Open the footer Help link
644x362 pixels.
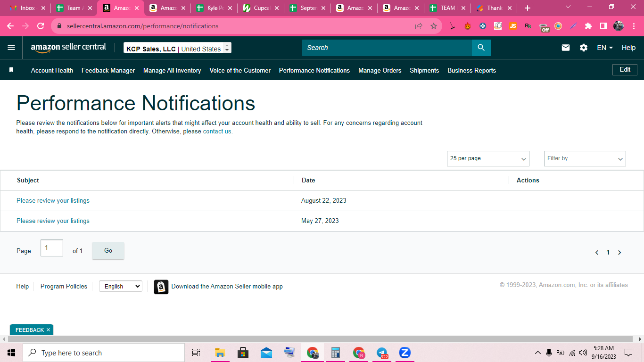(x=22, y=286)
